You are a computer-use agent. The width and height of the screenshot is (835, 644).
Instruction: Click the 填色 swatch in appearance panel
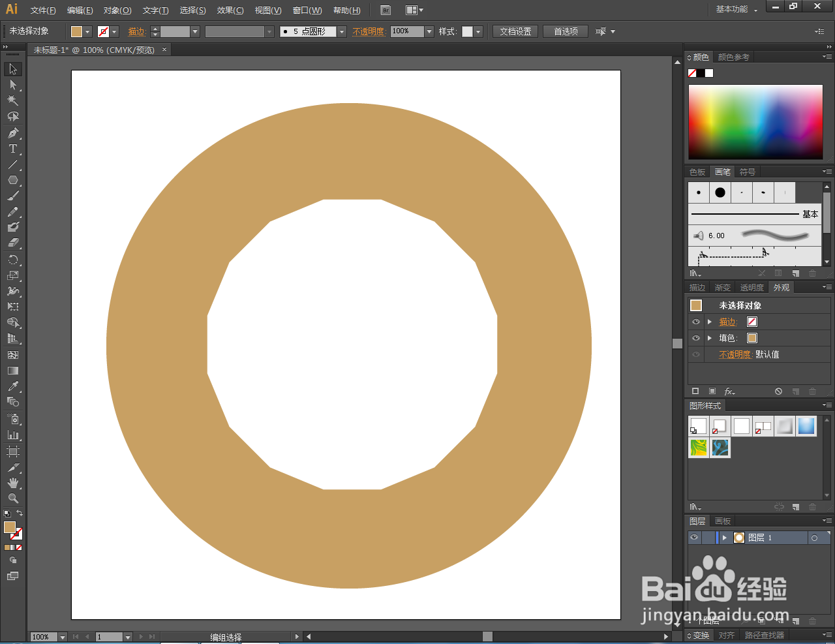tap(752, 338)
